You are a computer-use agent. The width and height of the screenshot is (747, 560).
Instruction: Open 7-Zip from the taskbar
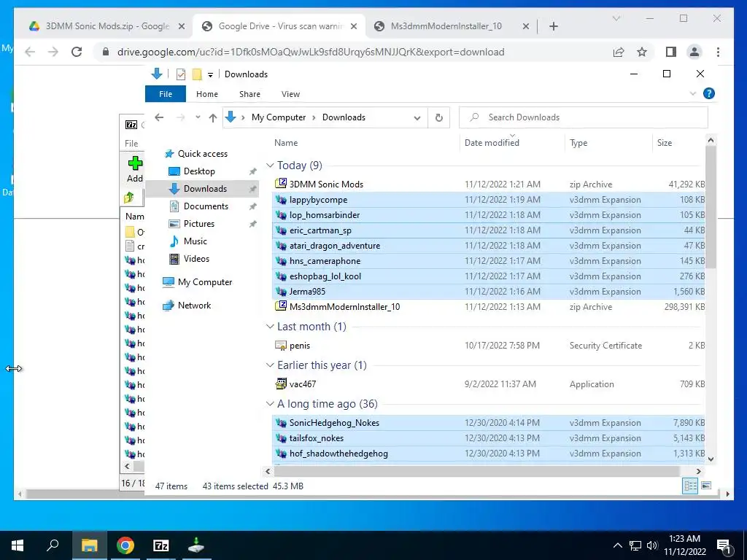(x=161, y=545)
